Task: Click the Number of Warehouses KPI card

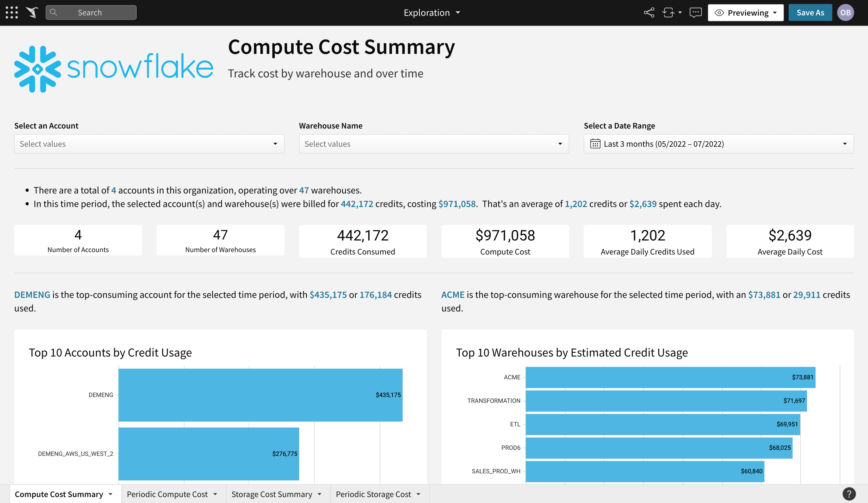Action: click(x=220, y=240)
